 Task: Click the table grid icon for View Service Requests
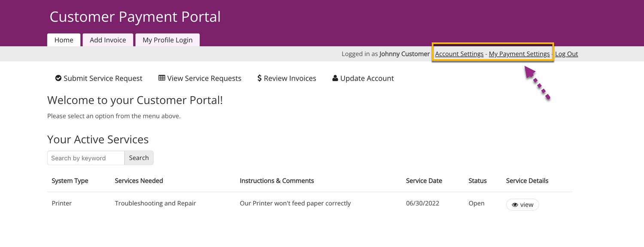pyautogui.click(x=162, y=78)
